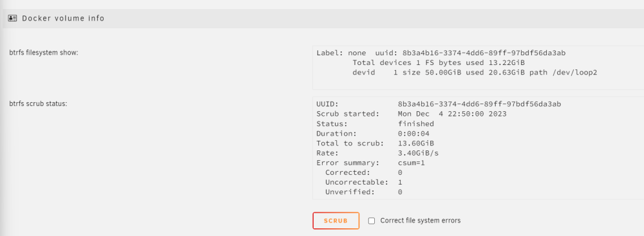
Task: Click the SCRUB button
Action: [x=336, y=221]
